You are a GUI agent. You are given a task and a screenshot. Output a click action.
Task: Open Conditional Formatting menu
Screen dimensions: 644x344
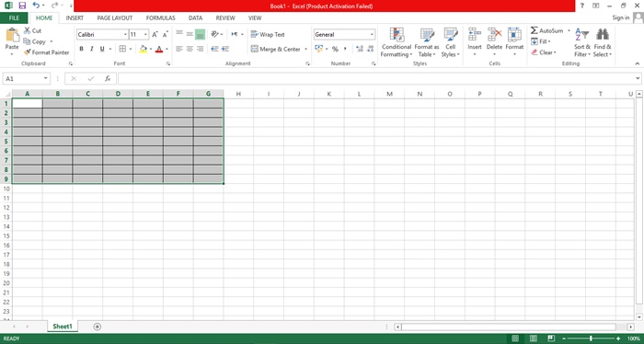(x=397, y=42)
